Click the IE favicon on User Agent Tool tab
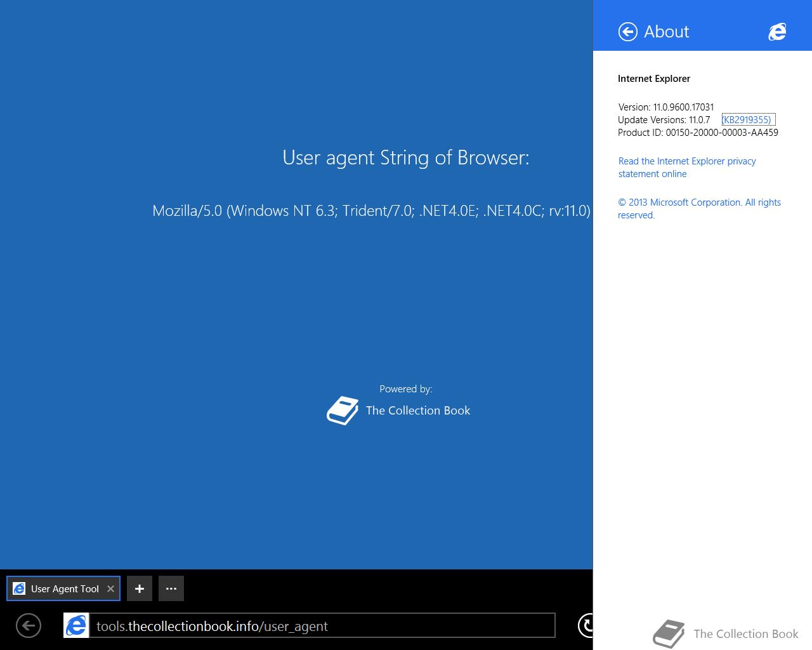Viewport: 812px width, 650px height. 19,588
